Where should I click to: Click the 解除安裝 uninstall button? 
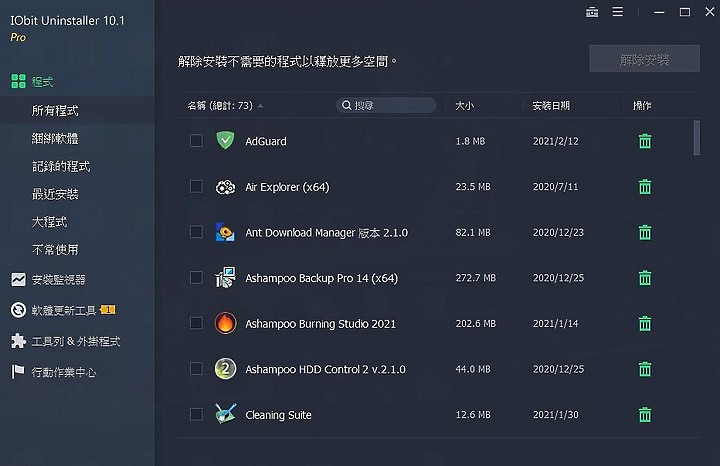(x=644, y=58)
